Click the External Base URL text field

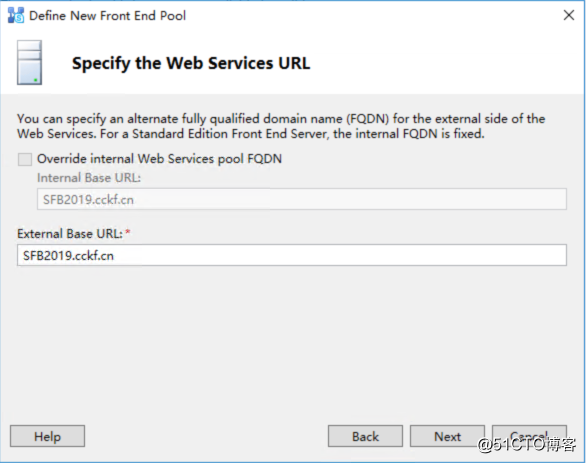292,255
